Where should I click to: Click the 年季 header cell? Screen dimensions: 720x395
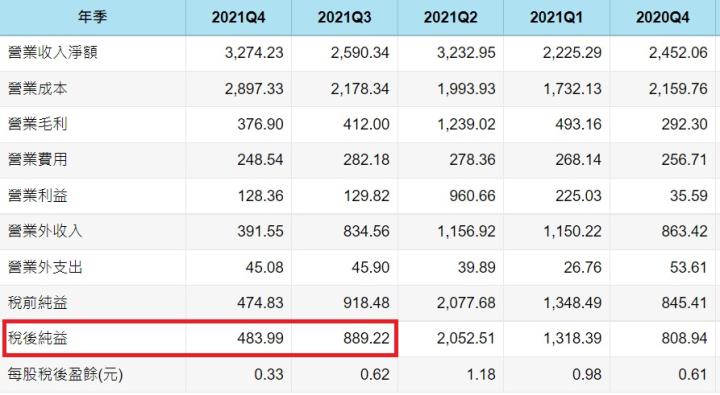tap(92, 17)
